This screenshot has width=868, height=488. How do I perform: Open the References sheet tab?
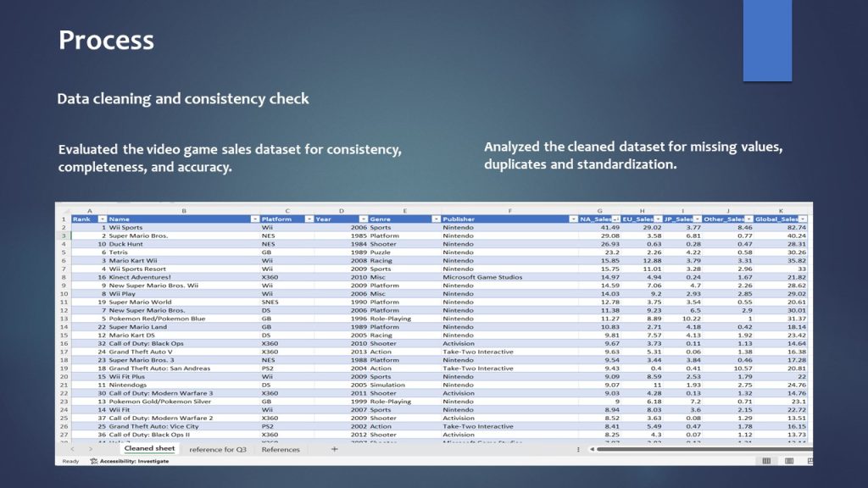click(281, 449)
